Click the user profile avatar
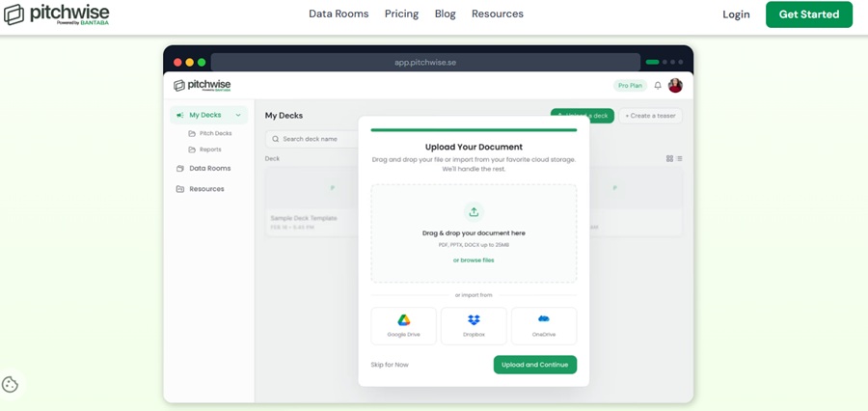 pos(675,85)
